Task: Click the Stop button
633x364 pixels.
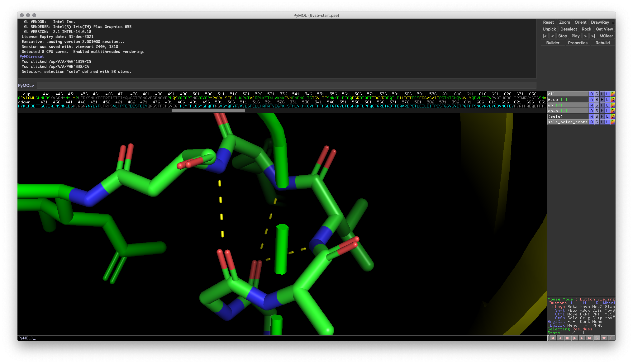Action: (563, 36)
